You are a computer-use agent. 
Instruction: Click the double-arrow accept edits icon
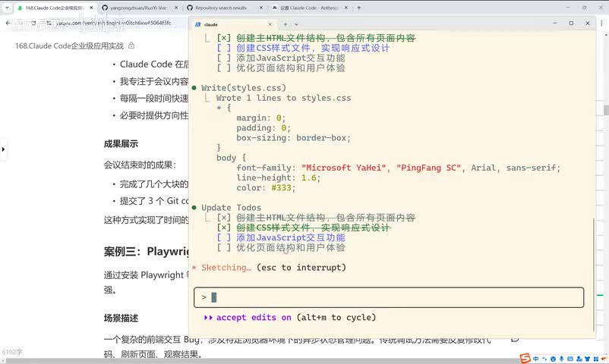208,318
